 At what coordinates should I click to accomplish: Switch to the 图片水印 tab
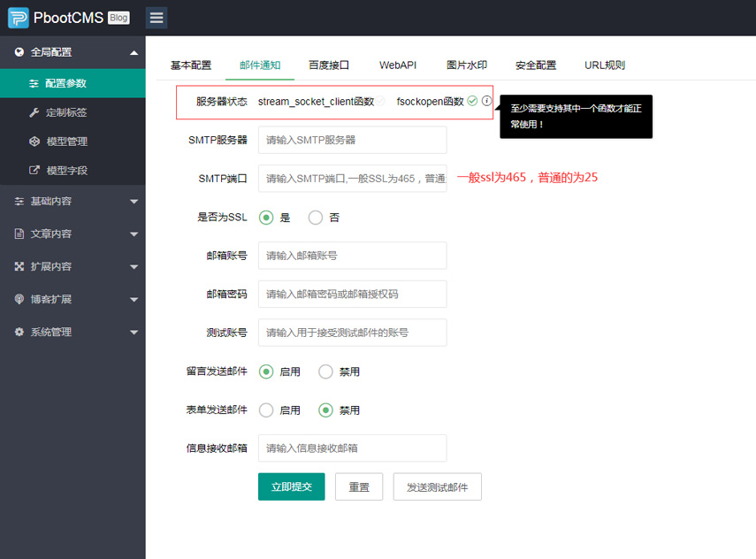pos(468,65)
